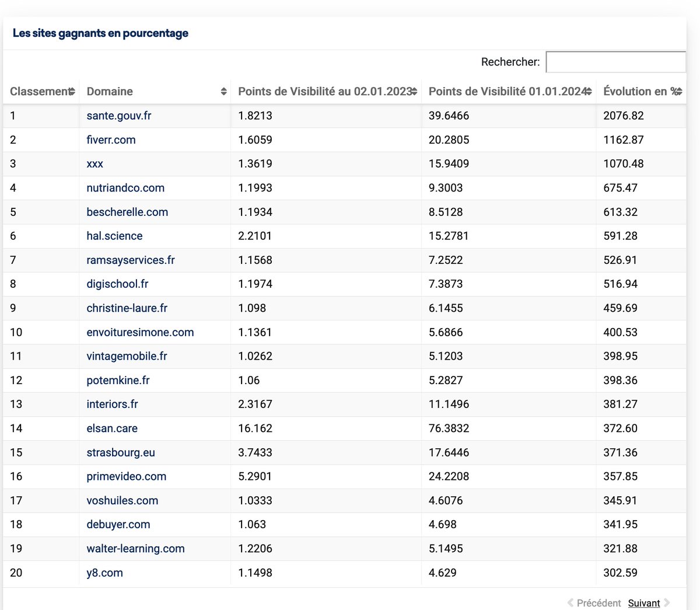
Task: Select the 2024 visibility value 20.2805
Action: point(449,140)
